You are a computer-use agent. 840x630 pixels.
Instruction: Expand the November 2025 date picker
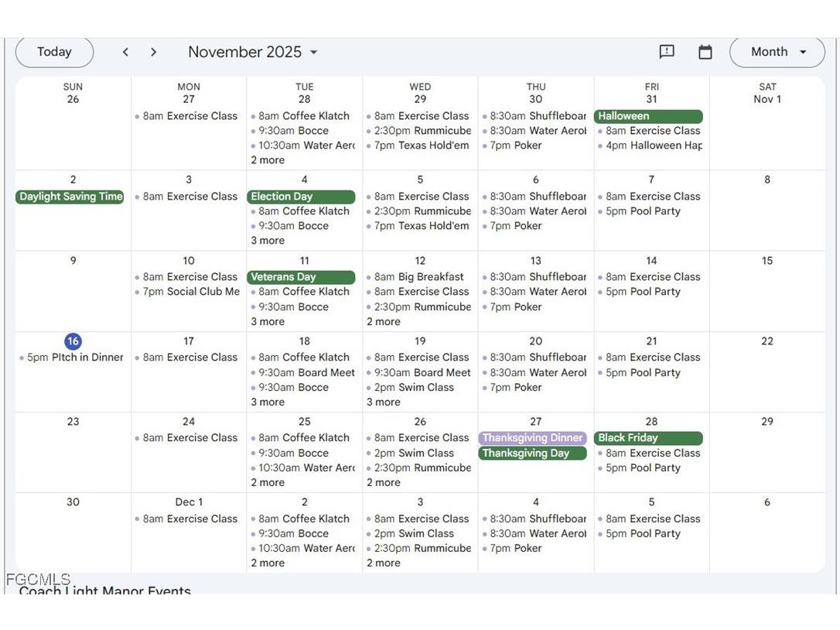point(253,52)
